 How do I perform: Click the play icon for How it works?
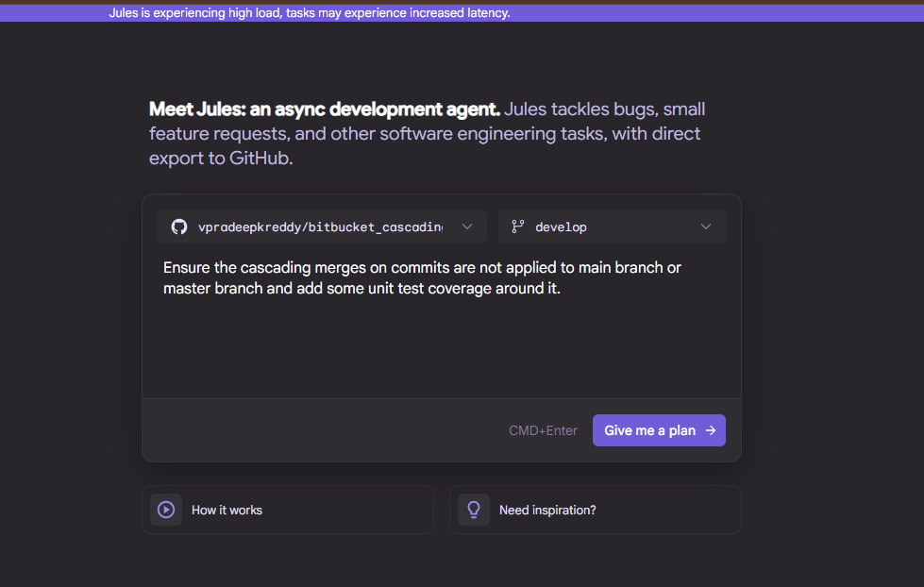(166, 510)
